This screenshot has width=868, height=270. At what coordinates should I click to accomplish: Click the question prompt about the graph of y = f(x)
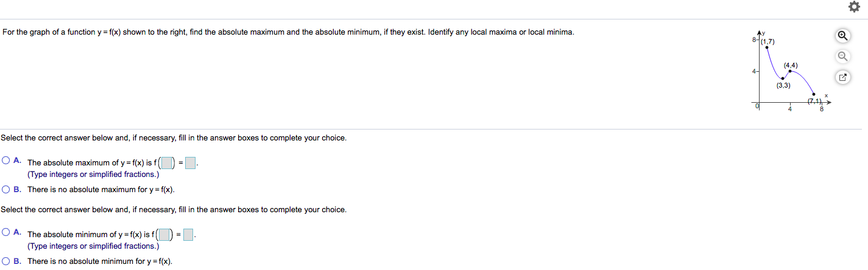click(x=288, y=32)
